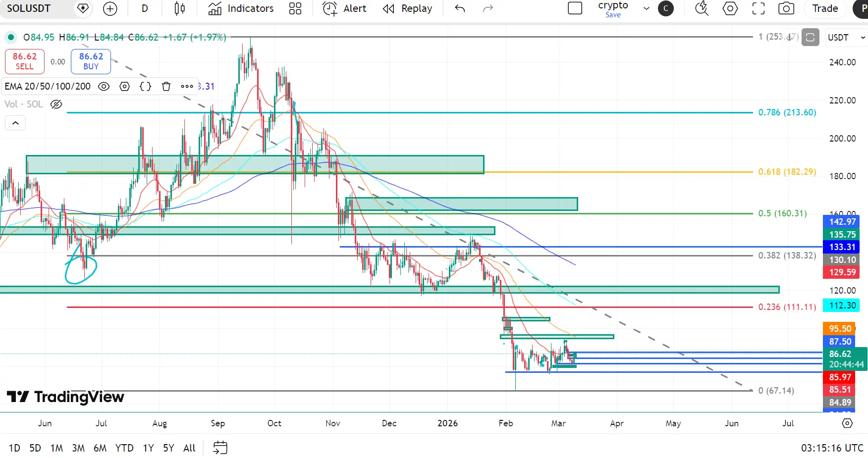Image resolution: width=868 pixels, height=458 pixels.
Task: Select the EMA 20/50/100/200 indicator legend
Action: click(48, 87)
